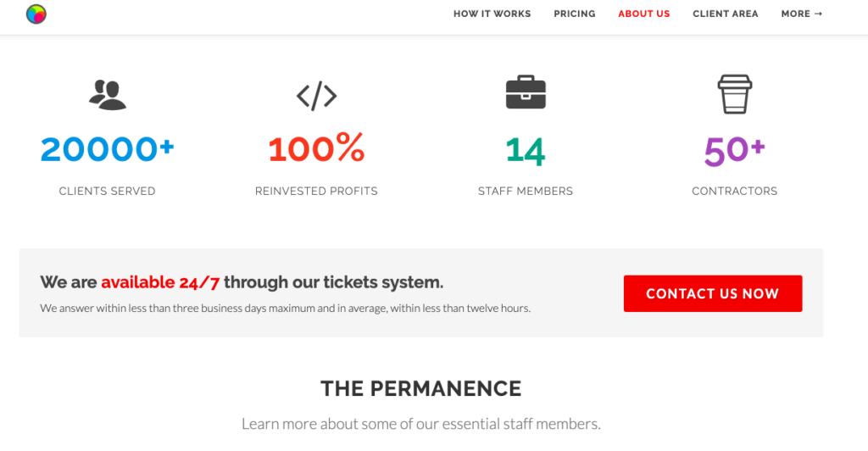Expand the More menu with arrow
Image resolution: width=868 pixels, height=451 pixels.
point(802,14)
